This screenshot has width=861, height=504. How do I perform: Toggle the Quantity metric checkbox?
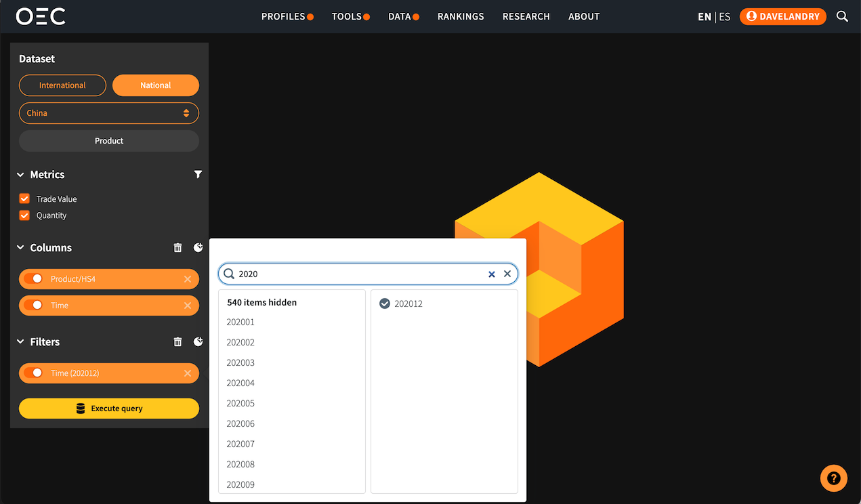point(24,215)
